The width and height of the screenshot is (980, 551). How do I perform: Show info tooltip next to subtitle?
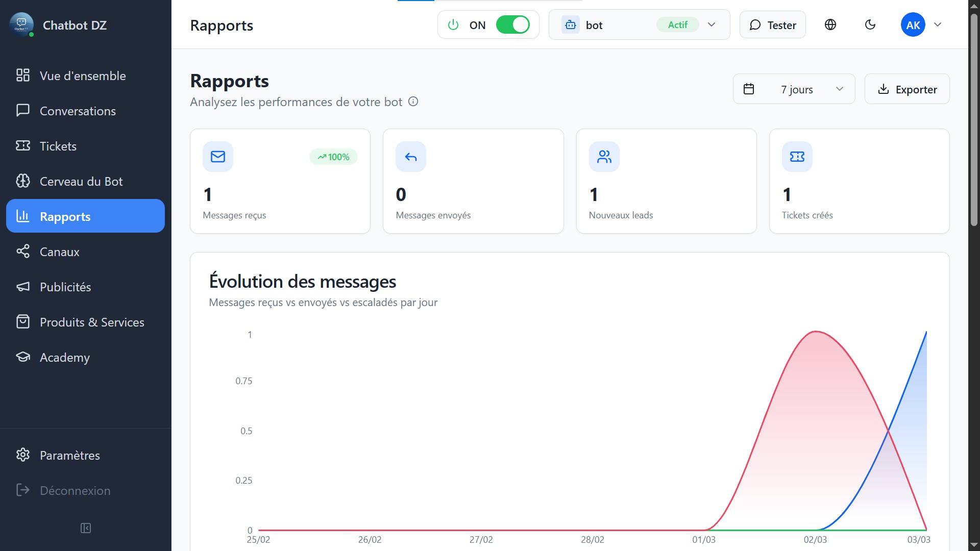coord(413,102)
